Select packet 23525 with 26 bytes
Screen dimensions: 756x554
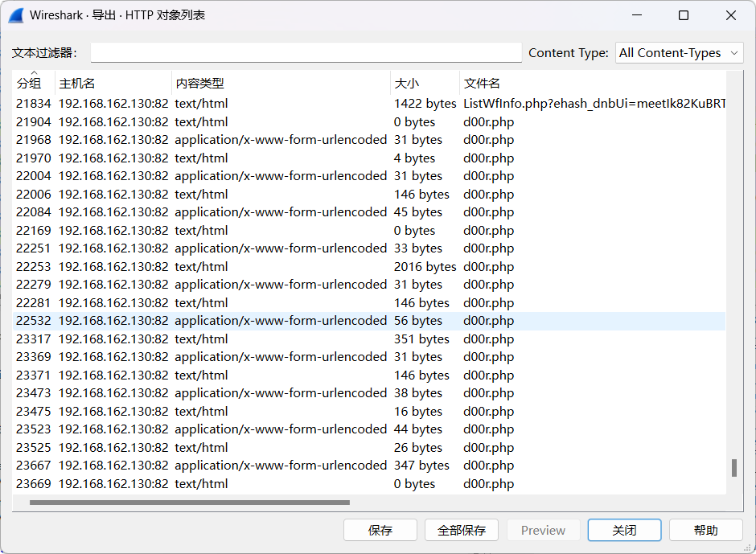tap(369, 447)
